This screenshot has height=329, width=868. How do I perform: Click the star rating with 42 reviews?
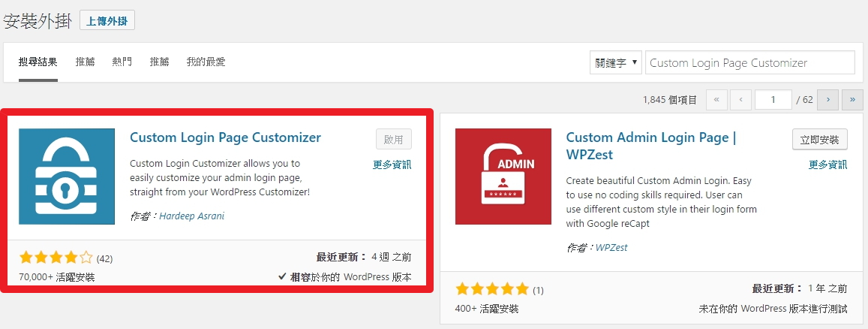(x=56, y=258)
